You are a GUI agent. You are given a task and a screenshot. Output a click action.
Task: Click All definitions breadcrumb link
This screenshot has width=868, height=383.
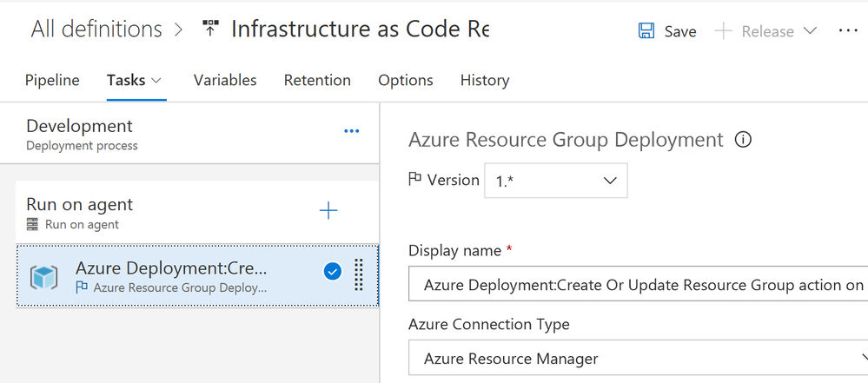(96, 29)
